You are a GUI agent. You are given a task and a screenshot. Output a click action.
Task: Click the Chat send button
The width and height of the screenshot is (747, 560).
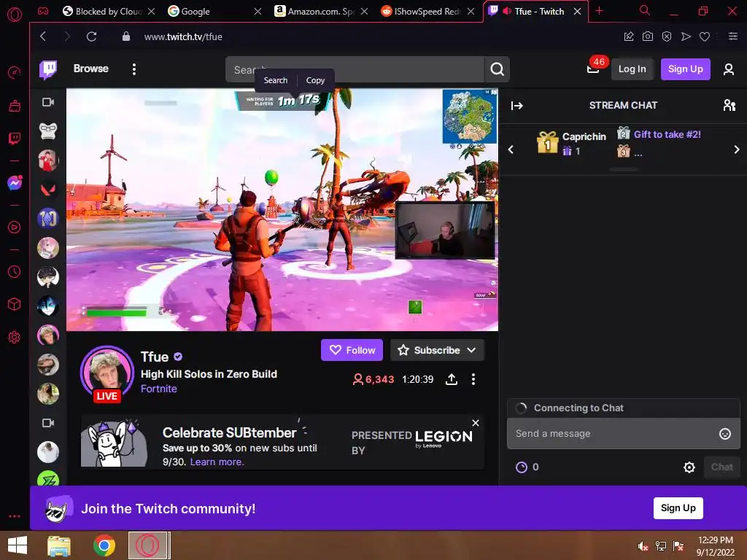[721, 467]
